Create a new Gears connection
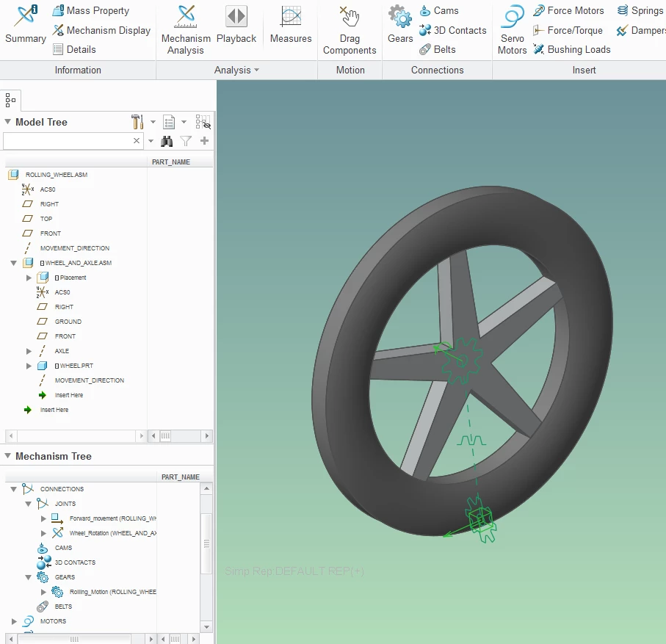666x644 pixels. 399,29
